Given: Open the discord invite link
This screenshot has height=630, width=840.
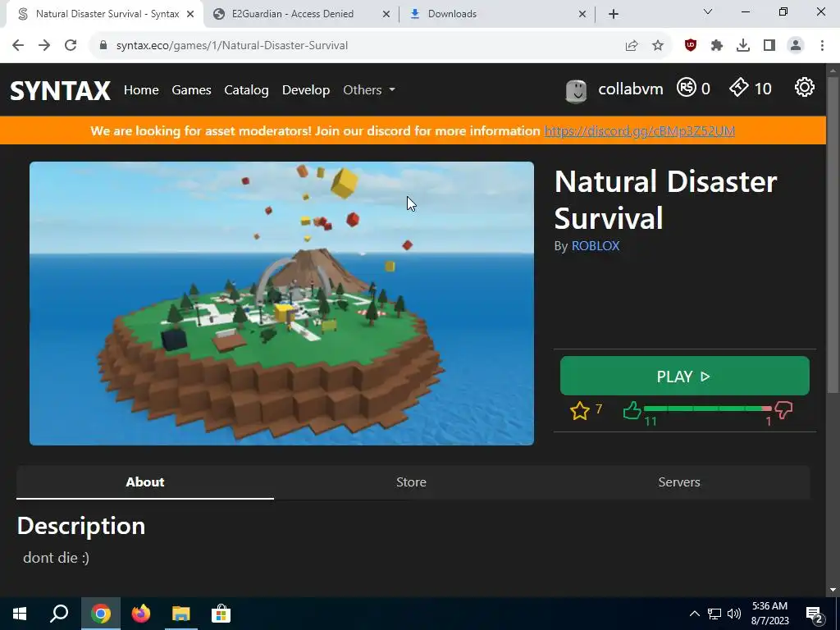Looking at the screenshot, I should pos(639,131).
